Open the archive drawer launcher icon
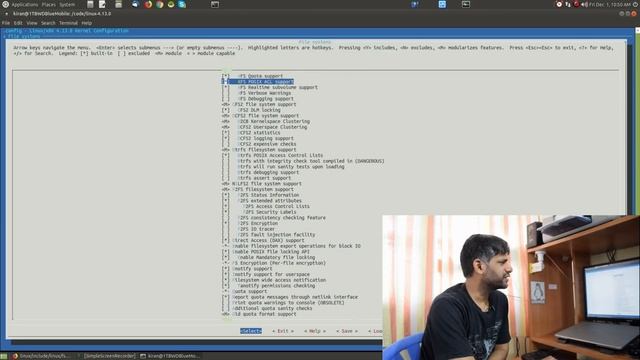Screen dimensions: 640x360 point(118,4)
